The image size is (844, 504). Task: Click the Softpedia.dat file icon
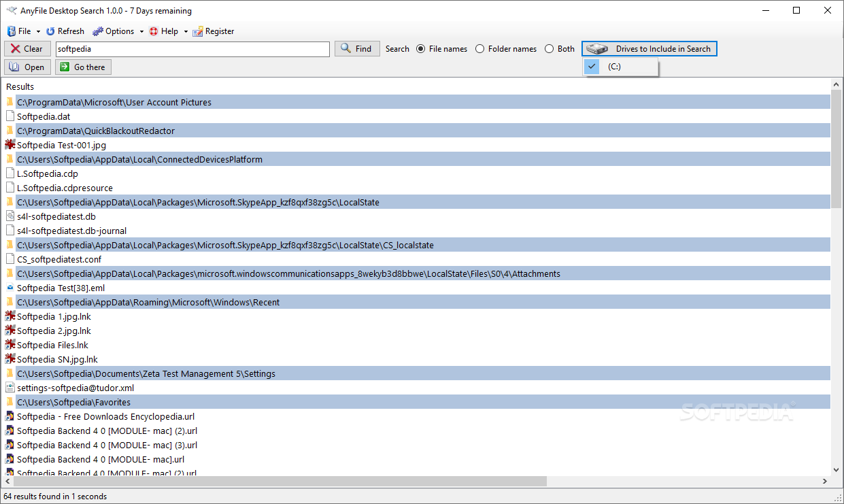pos(10,116)
